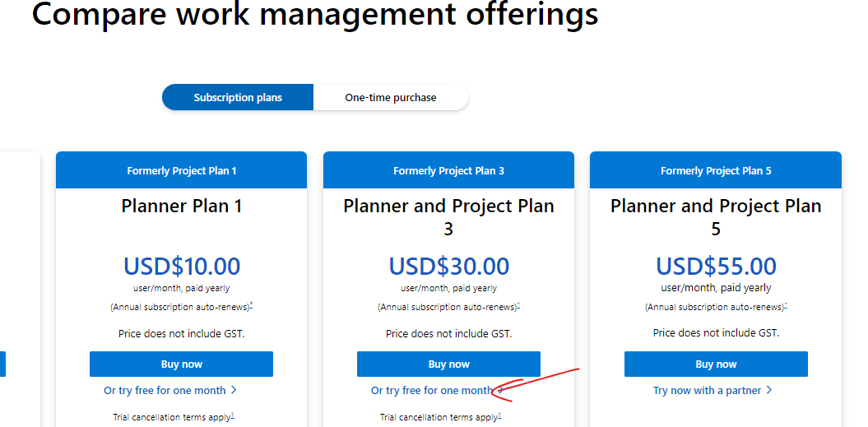Click the Formerly Project Plan 3 card header
This screenshot has height=427, width=868.
pyautogui.click(x=449, y=170)
